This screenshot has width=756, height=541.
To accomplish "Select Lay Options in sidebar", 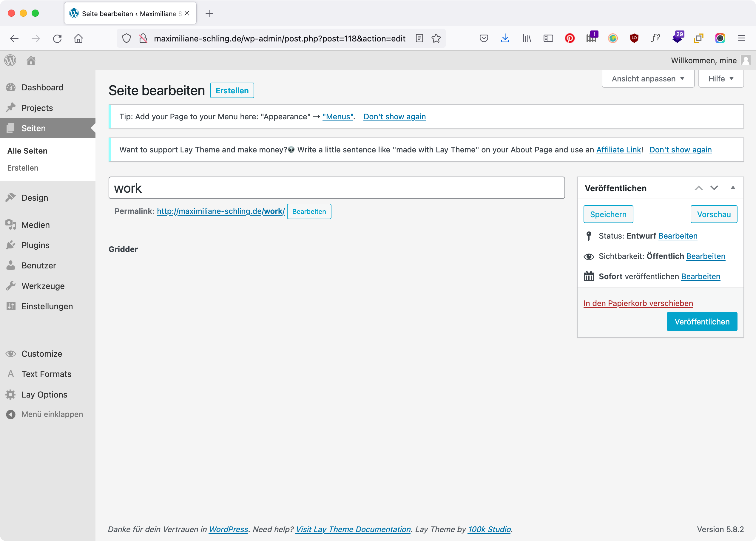I will (44, 395).
